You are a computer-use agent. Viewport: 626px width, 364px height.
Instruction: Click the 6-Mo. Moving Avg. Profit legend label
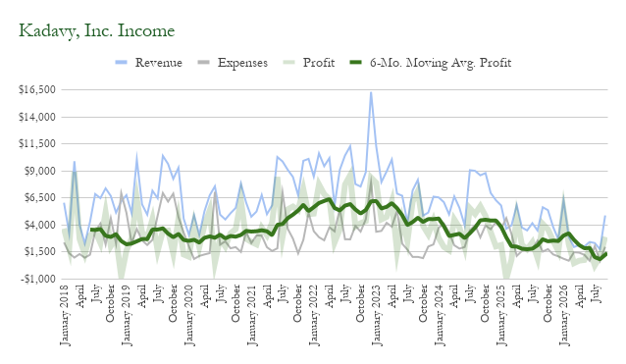click(x=441, y=63)
